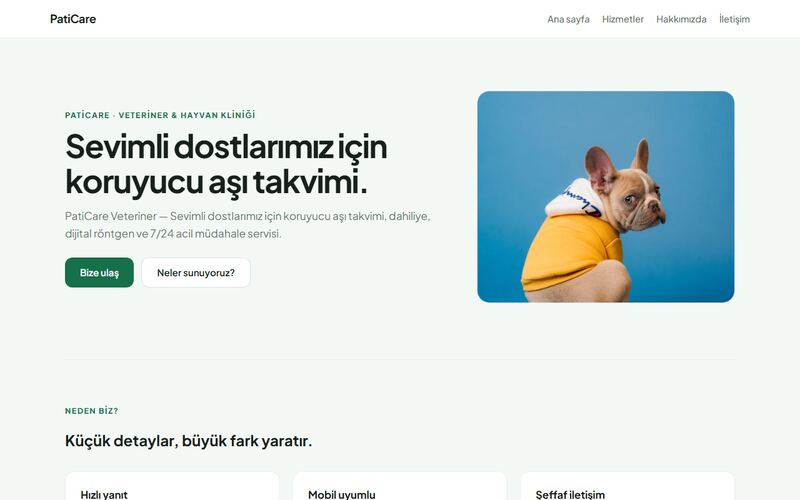Viewport: 800px width, 500px height.
Task: Click the dog in yellow hoodie photo
Action: 606,197
